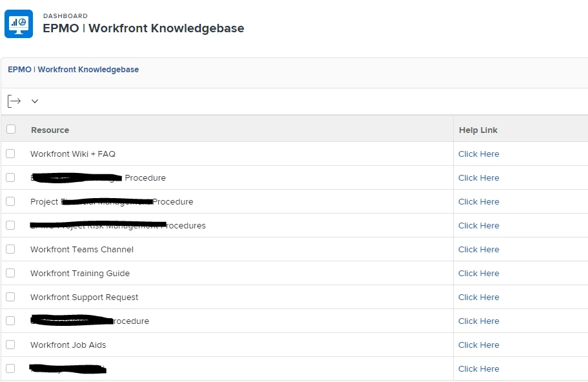Toggle the select-all checkbox in header
The height and width of the screenshot is (382, 588).
[11, 129]
